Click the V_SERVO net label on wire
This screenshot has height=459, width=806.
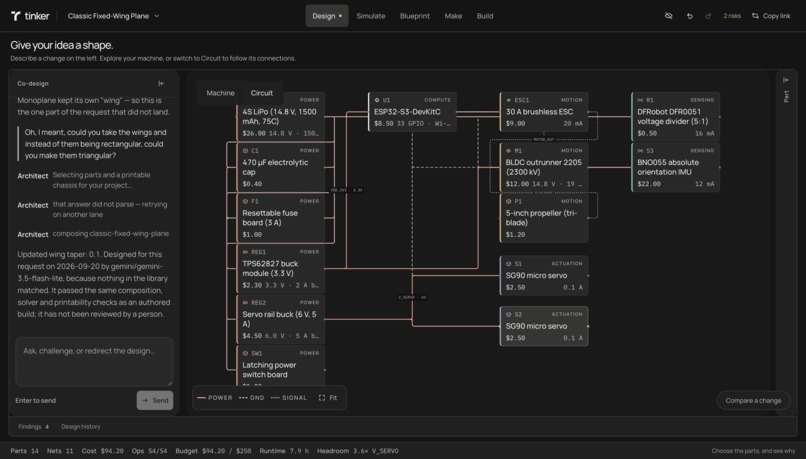(412, 297)
